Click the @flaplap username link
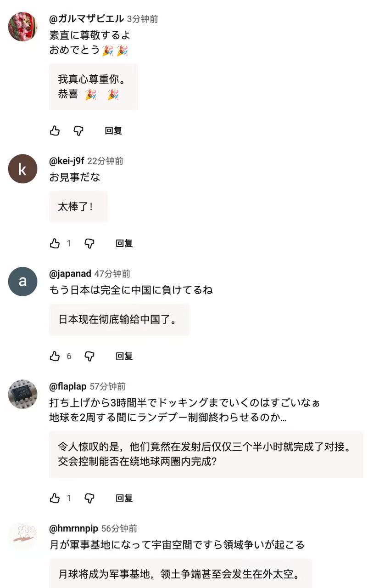Image resolution: width=379 pixels, height=588 pixels. (x=68, y=387)
